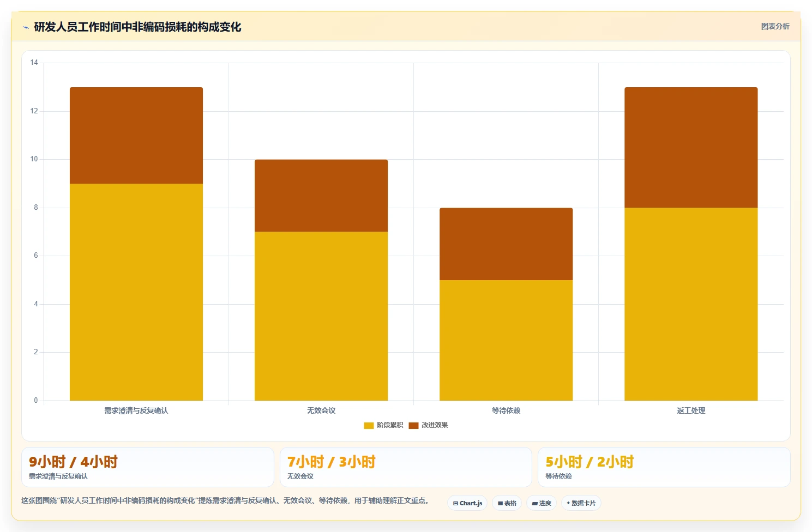Click the yellow 等待依赖 bar segment
812x532 pixels.
(x=506, y=340)
